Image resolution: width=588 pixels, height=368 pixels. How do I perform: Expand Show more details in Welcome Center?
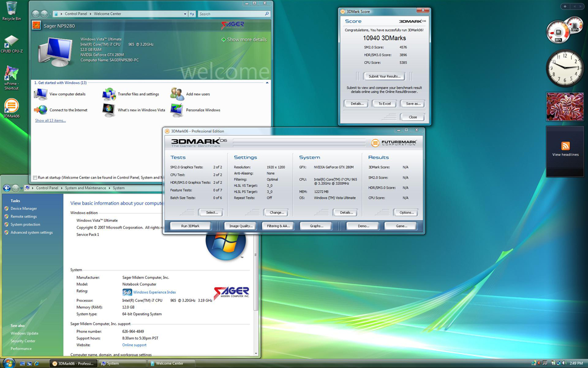click(x=244, y=39)
